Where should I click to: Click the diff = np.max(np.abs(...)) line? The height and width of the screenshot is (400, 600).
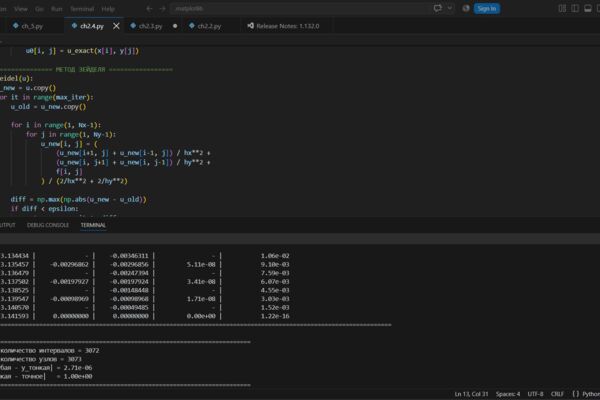tap(78, 199)
